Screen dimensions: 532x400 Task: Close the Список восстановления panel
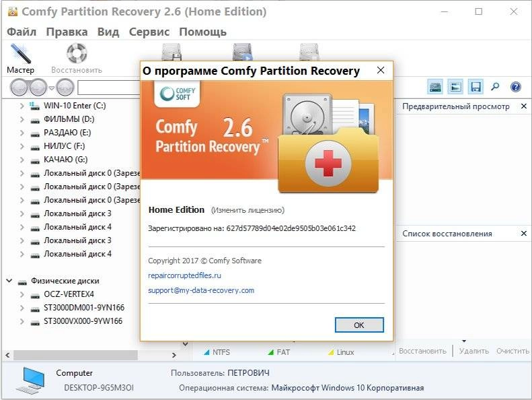(523, 234)
